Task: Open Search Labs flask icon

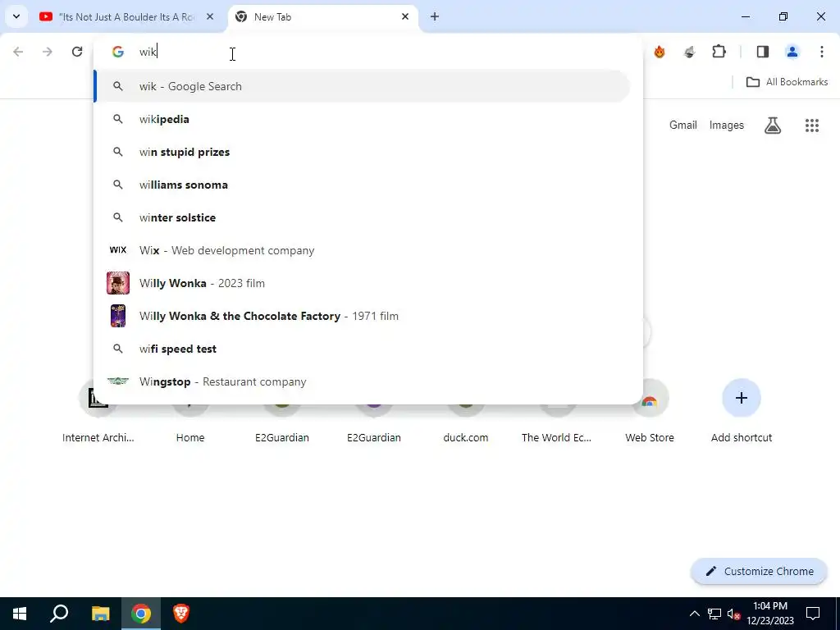Action: 773,125
